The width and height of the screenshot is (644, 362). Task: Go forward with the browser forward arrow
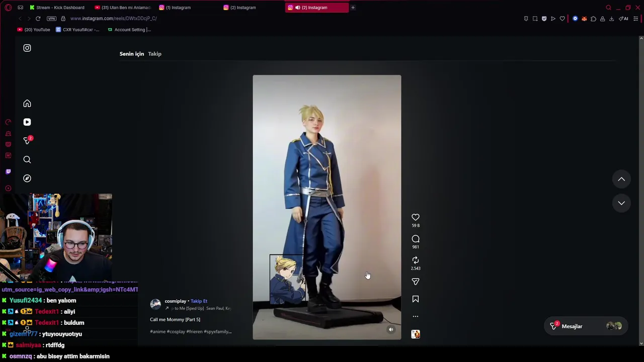[29, 19]
